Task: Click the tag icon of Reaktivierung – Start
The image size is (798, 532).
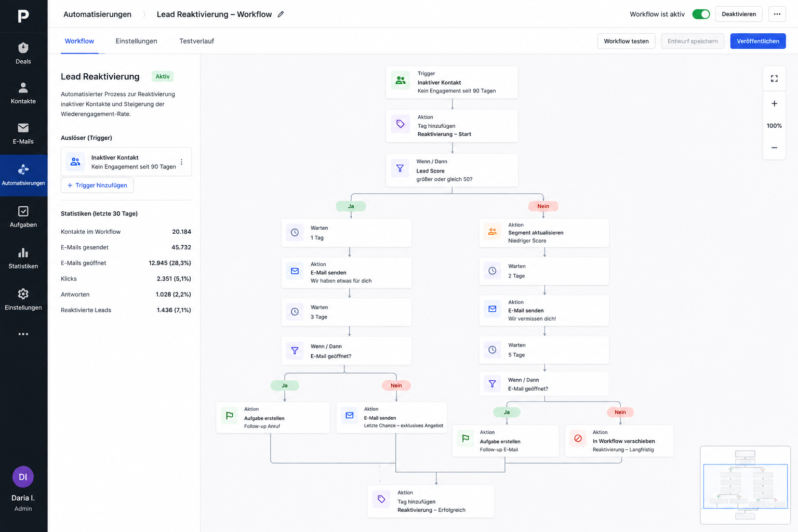Action: (x=401, y=124)
